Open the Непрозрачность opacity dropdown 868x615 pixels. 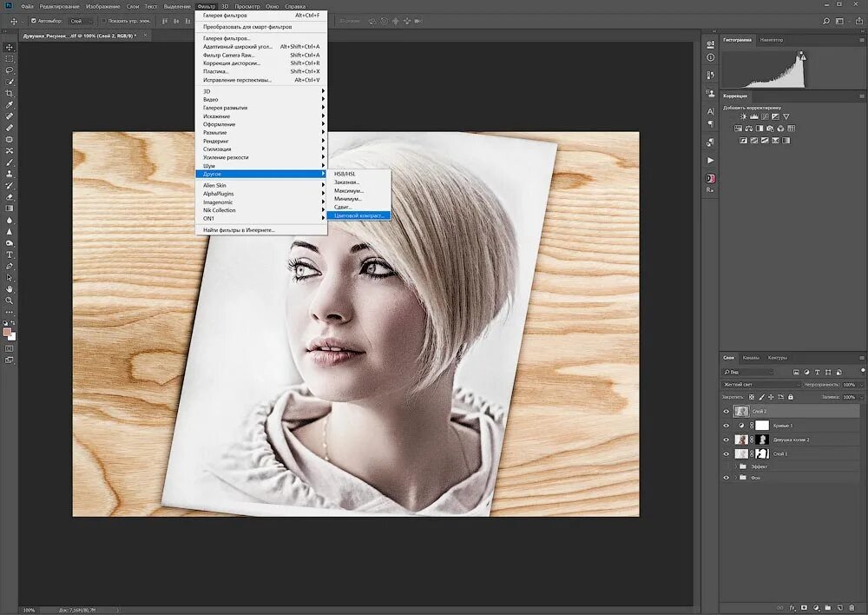tap(862, 384)
